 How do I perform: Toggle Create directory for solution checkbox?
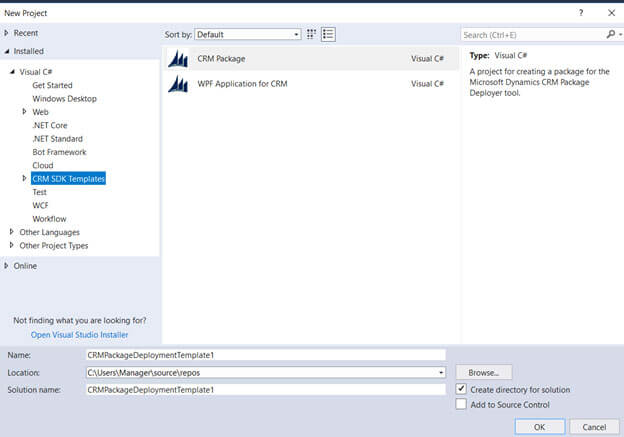(x=461, y=389)
